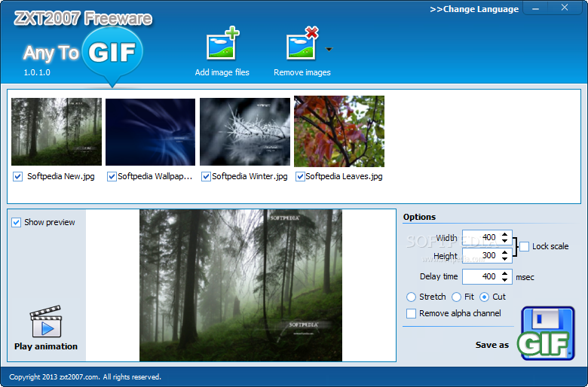
Task: Click the Save as label
Action: coord(492,345)
